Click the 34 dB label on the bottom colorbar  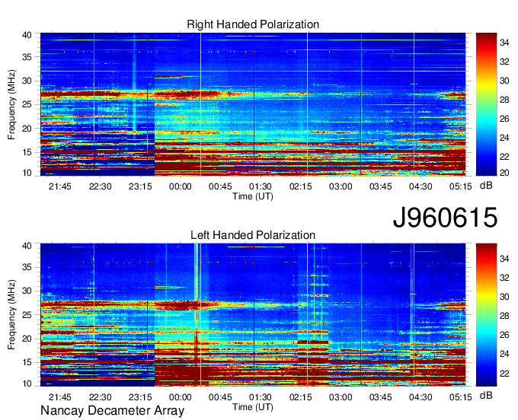coord(504,259)
